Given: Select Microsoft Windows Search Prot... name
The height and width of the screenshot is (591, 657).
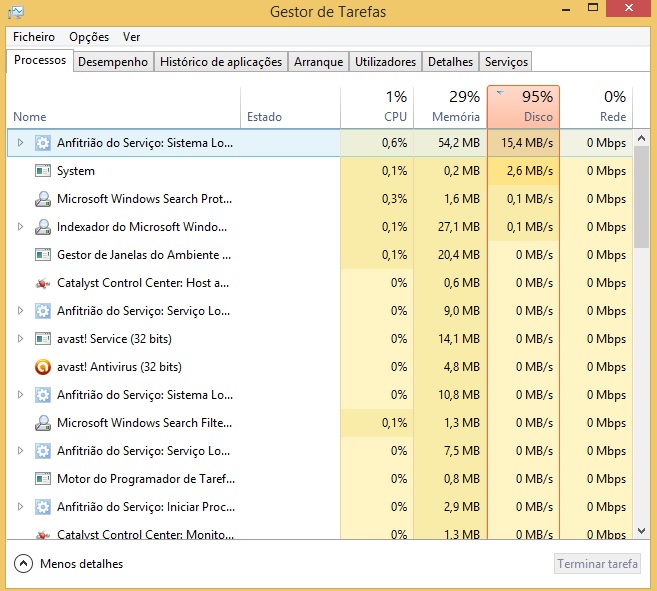Looking at the screenshot, I should click(x=144, y=199).
